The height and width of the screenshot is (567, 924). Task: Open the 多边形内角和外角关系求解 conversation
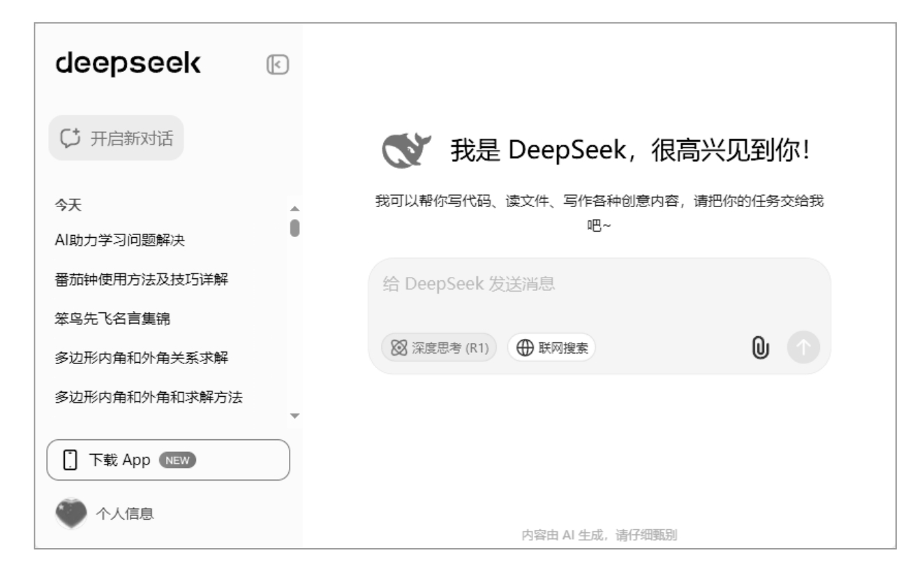pyautogui.click(x=142, y=358)
